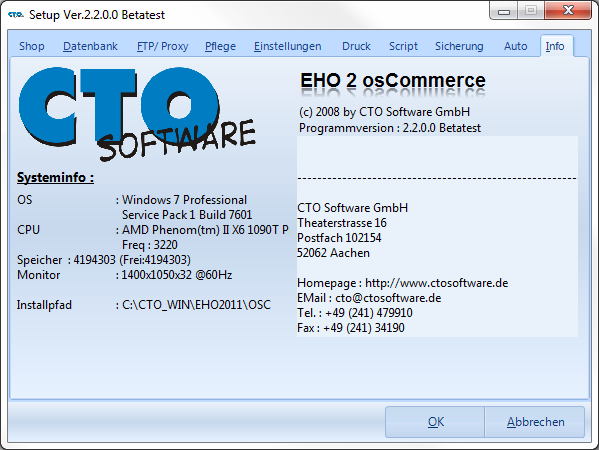Image resolution: width=599 pixels, height=450 pixels.
Task: Confirm with the OK button
Action: coord(435,422)
